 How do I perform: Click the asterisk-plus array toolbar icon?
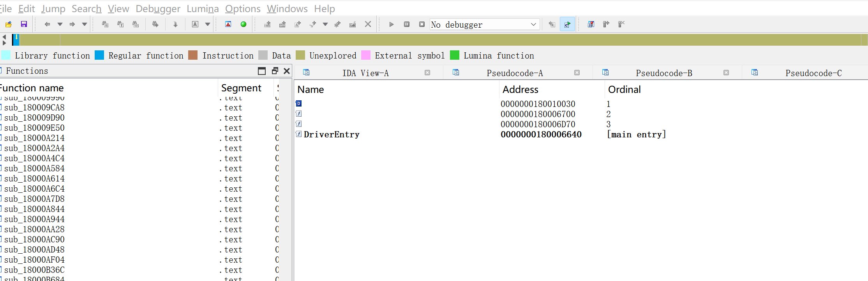(x=337, y=24)
